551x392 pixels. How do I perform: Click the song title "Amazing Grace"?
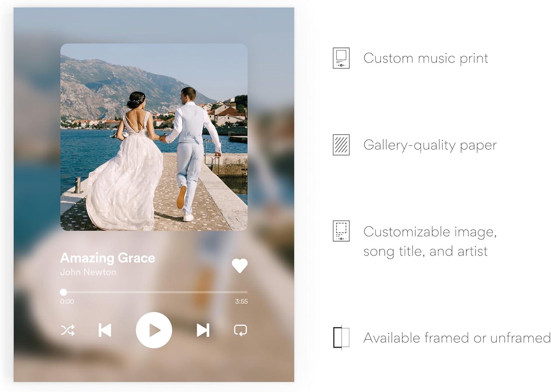point(108,258)
